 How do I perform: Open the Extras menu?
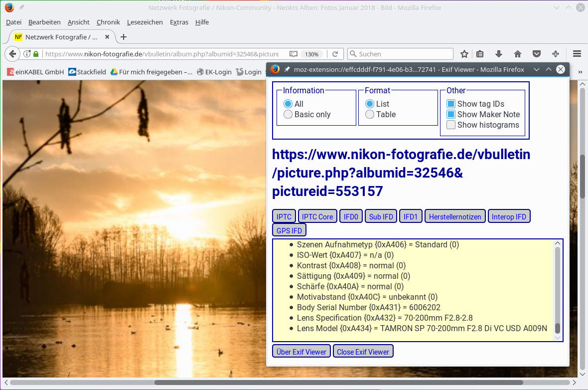(179, 22)
